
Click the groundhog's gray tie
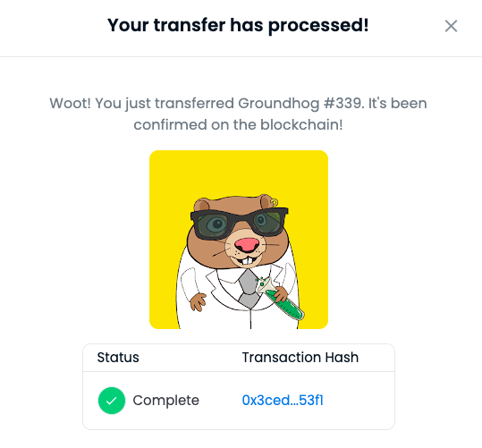pyautogui.click(x=249, y=289)
